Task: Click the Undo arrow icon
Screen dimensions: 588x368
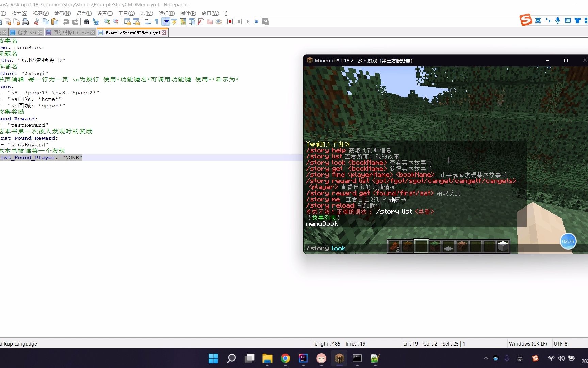Action: click(x=66, y=22)
